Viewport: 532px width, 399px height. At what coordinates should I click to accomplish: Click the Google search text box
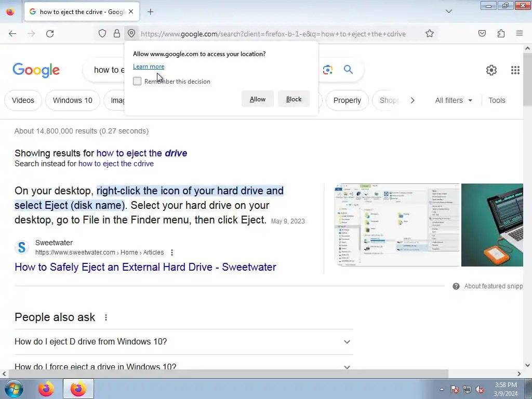click(109, 70)
